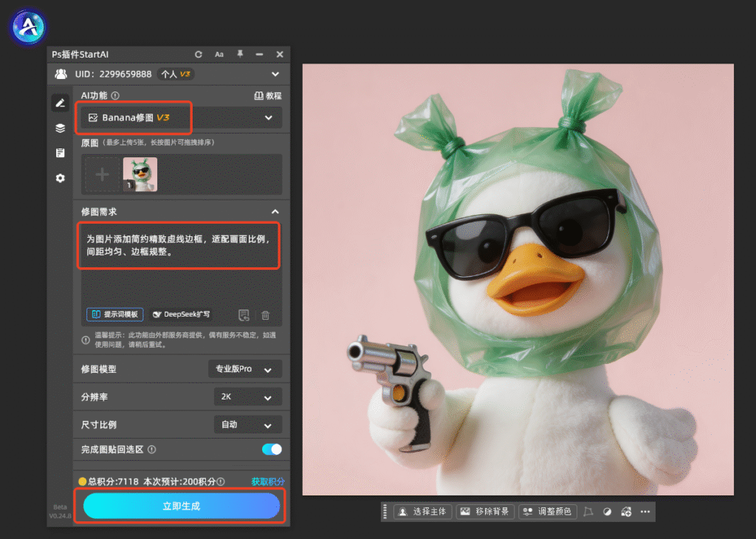
Task: Click the DeepSeek扩写 button
Action: point(182,315)
